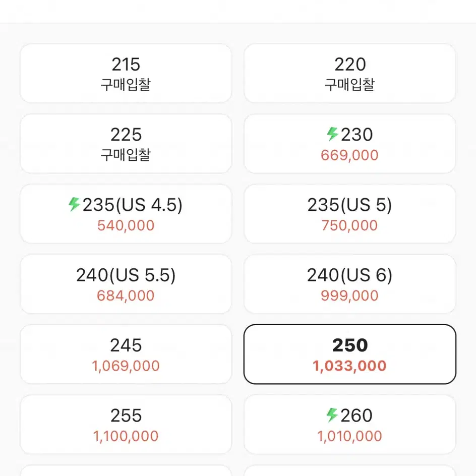Screen dimensions: 476x476
Task: Choose size 225 with 구매입찰
Action: [x=126, y=144]
